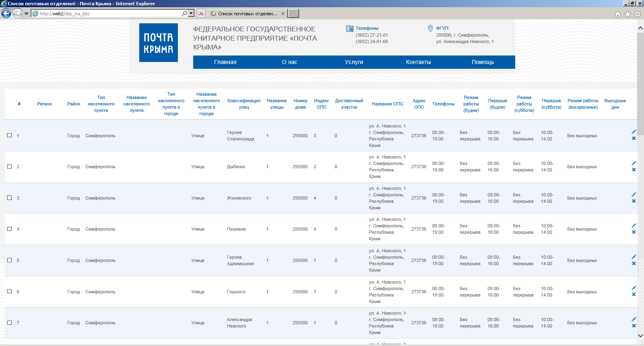Check the box for row 3

(x=10, y=198)
